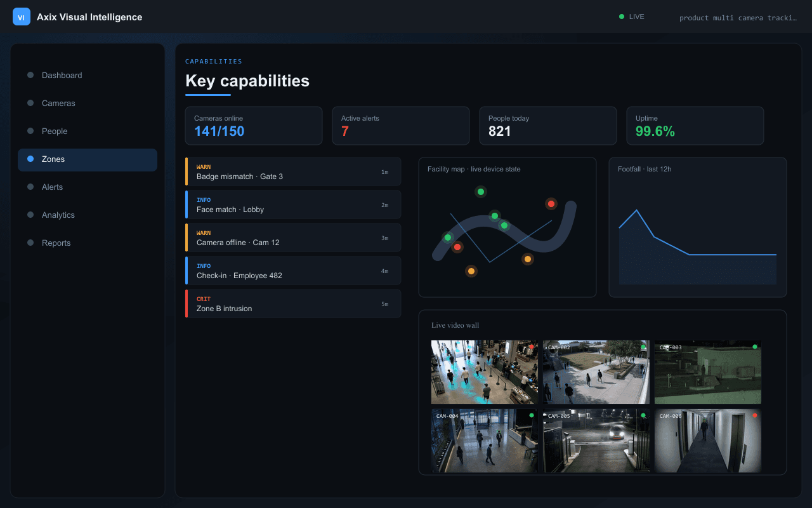Open the CAM-003 night-vision feed
This screenshot has height=508, width=812.
tap(708, 372)
